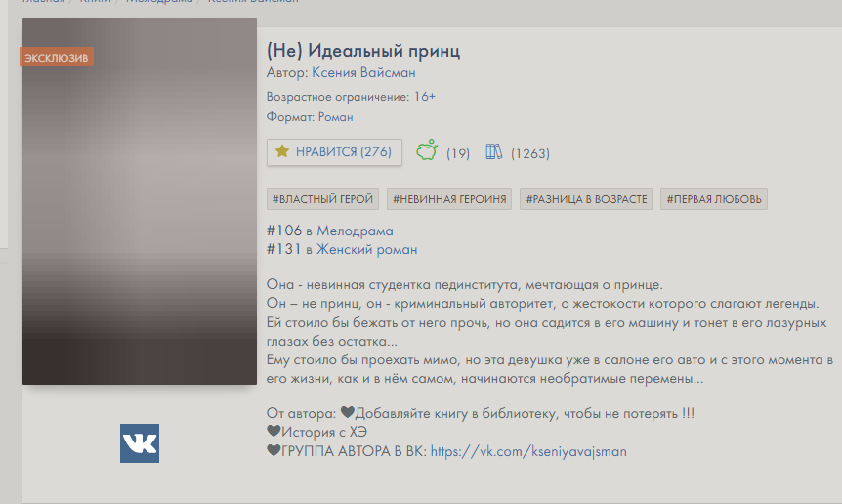Open the Роман format link

click(335, 117)
